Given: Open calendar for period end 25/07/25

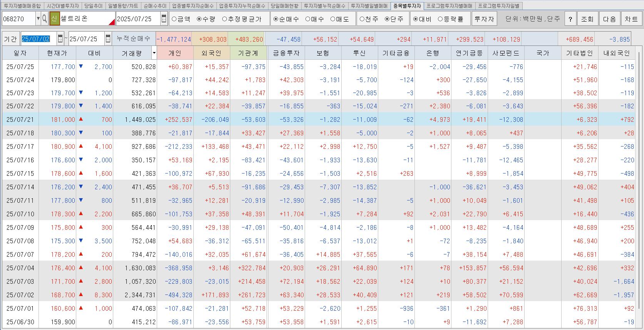Looking at the screenshot, I should tap(108, 39).
